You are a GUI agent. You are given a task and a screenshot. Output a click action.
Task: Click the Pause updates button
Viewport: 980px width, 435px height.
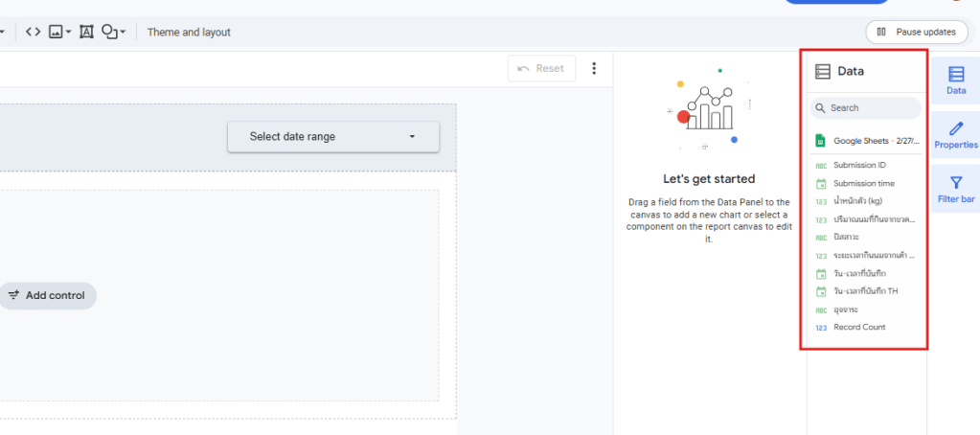916,32
